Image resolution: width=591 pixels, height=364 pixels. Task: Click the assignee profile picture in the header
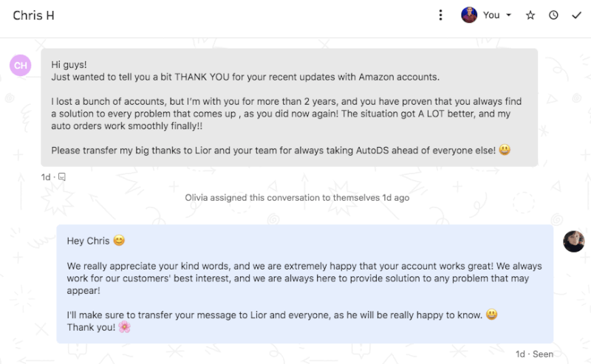tap(469, 15)
